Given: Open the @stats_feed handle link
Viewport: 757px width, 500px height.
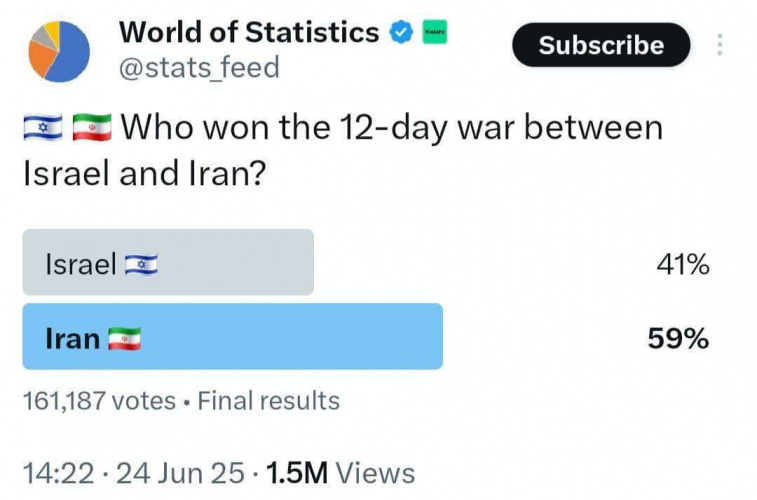Looking at the screenshot, I should coord(199,68).
